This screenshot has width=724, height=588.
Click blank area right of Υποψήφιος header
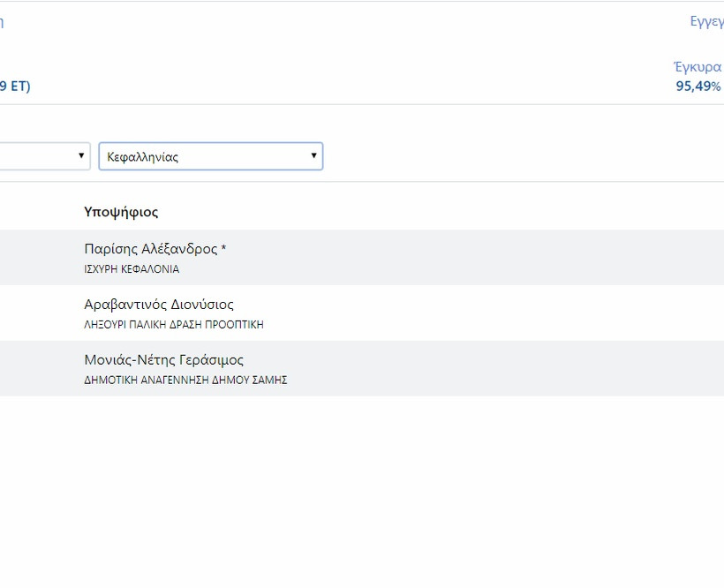[441, 212]
